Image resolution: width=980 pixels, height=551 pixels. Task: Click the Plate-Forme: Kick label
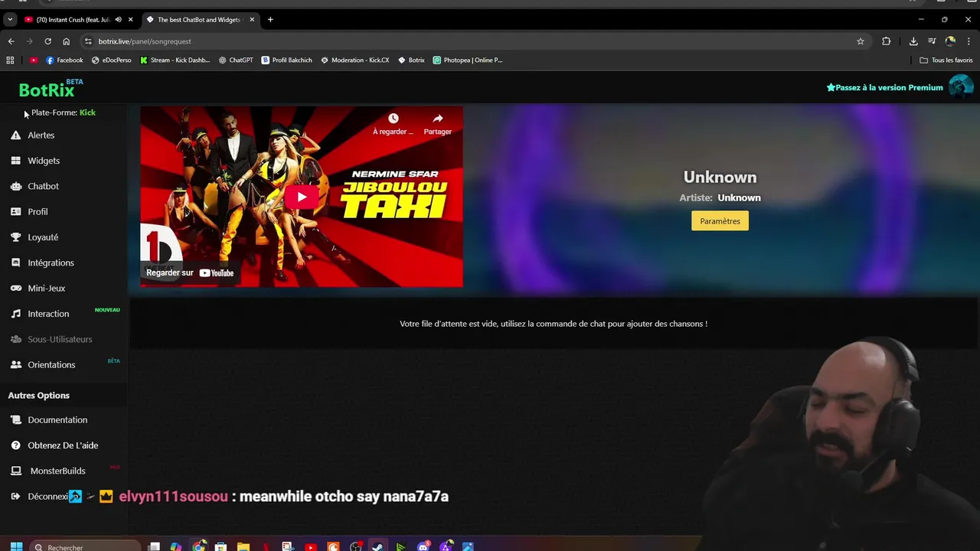point(64,112)
